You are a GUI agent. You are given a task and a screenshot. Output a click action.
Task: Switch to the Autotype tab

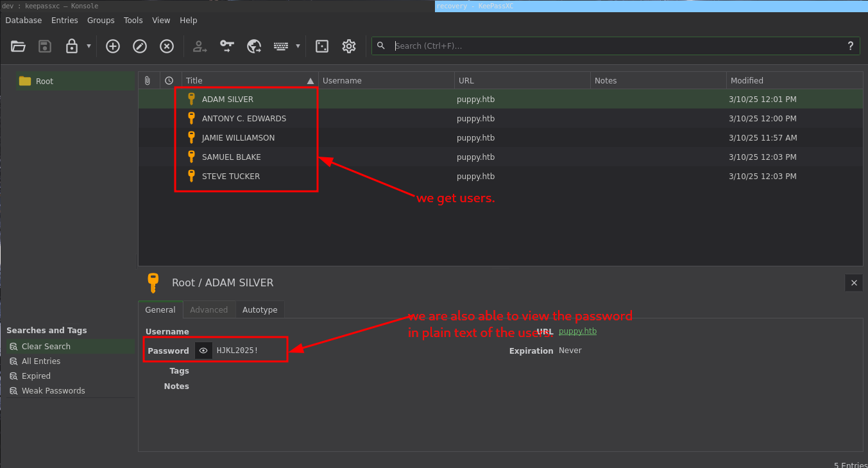point(260,310)
